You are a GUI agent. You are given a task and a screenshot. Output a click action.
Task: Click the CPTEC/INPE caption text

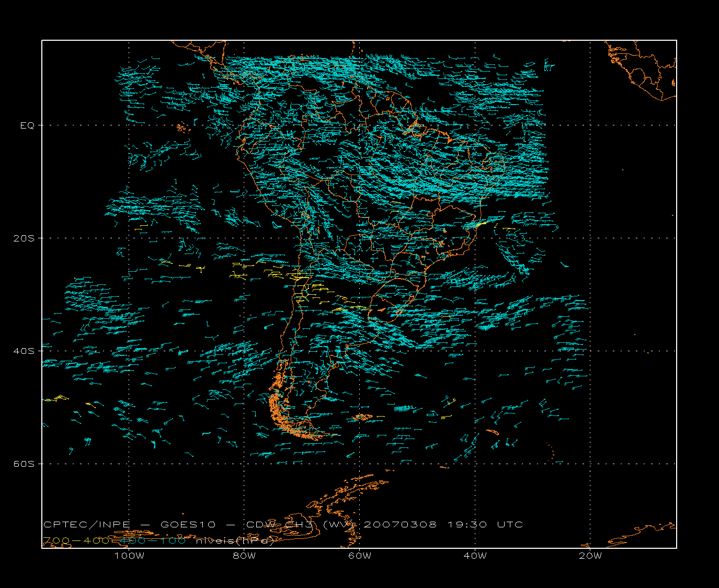(x=87, y=524)
